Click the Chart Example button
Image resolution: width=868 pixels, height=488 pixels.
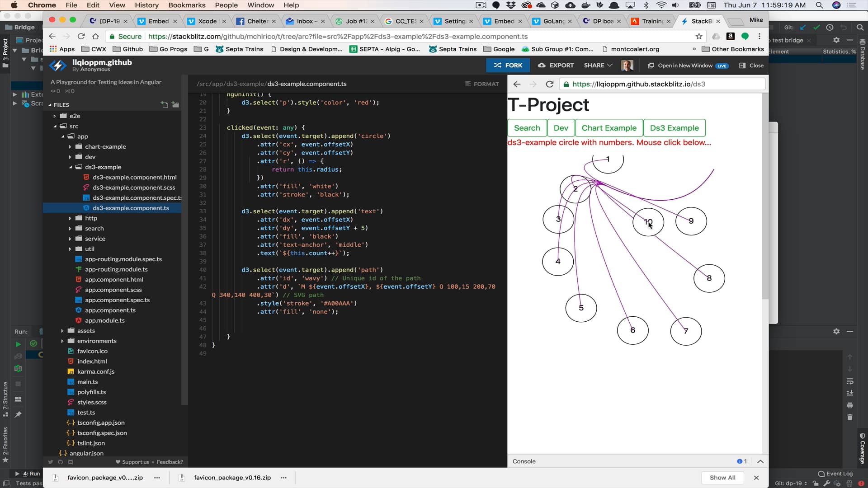point(609,128)
